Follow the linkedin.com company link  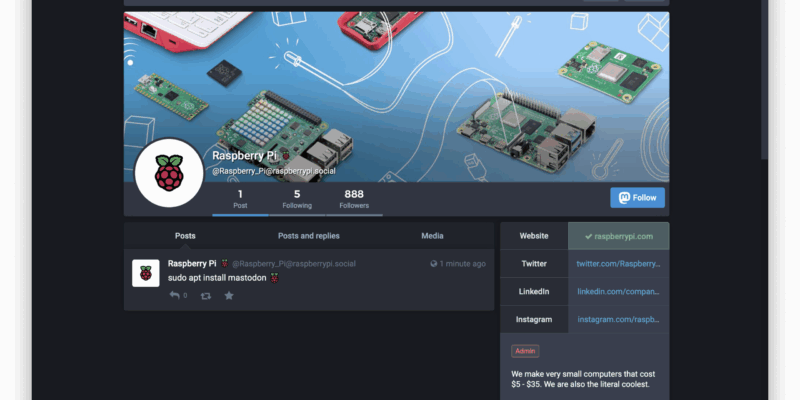point(618,292)
